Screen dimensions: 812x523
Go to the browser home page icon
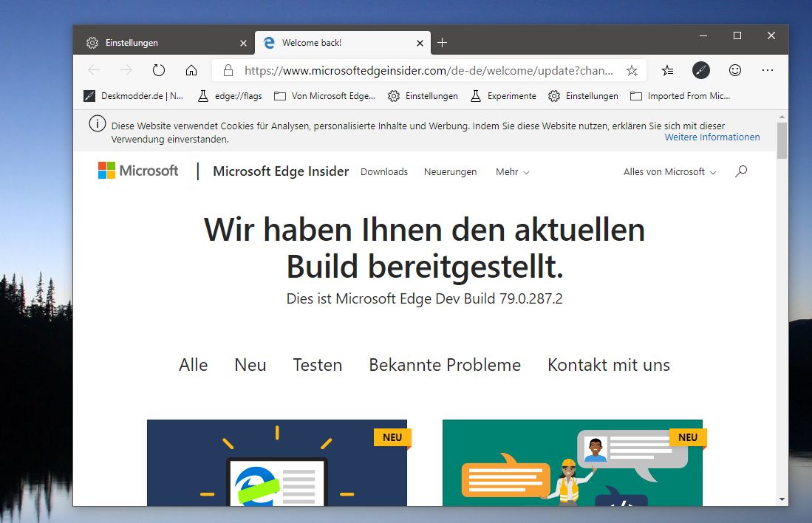[x=191, y=70]
